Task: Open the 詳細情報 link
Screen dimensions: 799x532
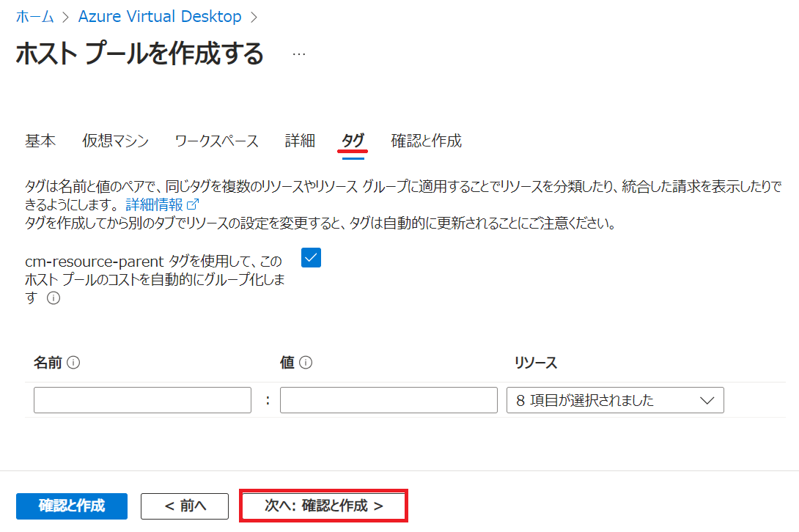Action: [162, 205]
